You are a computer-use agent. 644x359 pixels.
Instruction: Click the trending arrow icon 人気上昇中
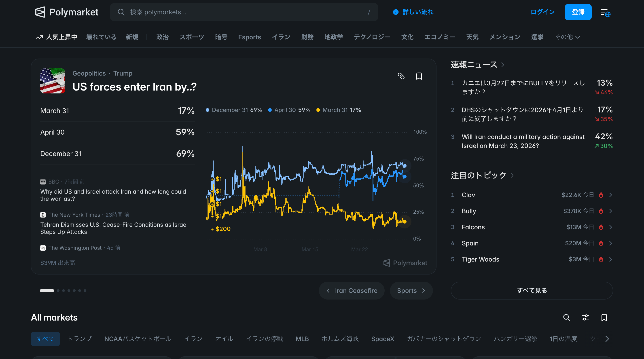(x=39, y=37)
